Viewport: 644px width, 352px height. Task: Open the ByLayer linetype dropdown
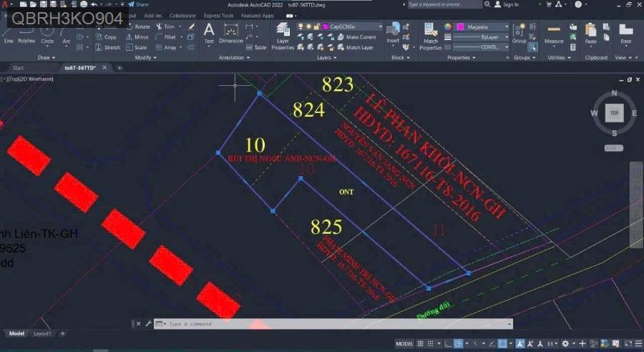click(x=484, y=36)
